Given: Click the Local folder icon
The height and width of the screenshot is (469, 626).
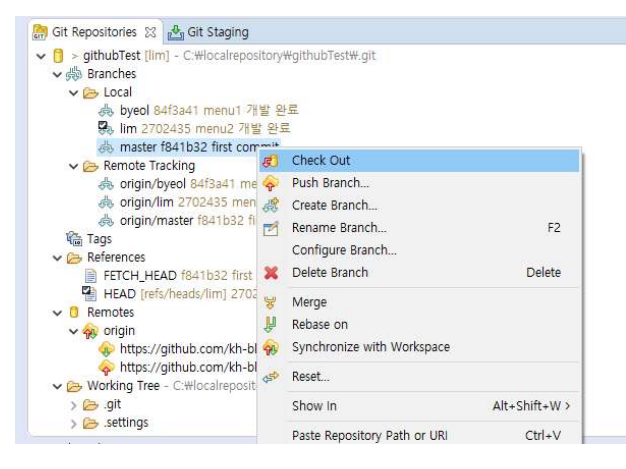Looking at the screenshot, I should point(91,93).
